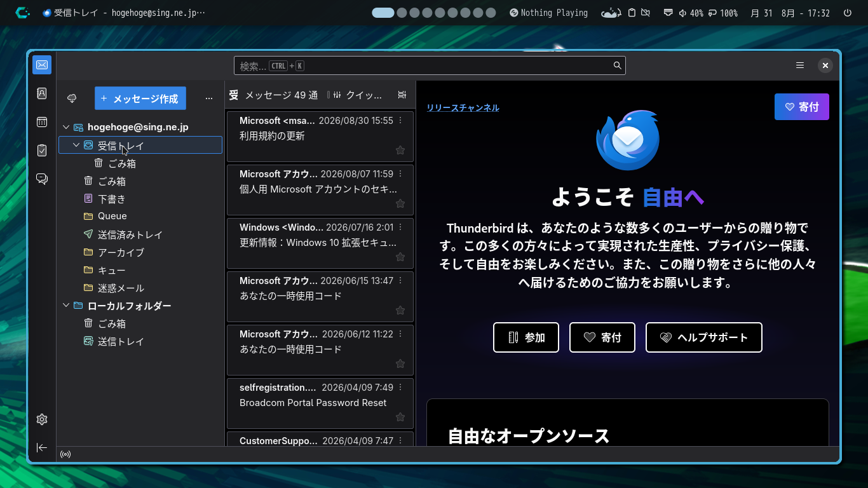Click the ヘルプサポート button
Viewport: 868px width, 488px height.
coord(704,337)
